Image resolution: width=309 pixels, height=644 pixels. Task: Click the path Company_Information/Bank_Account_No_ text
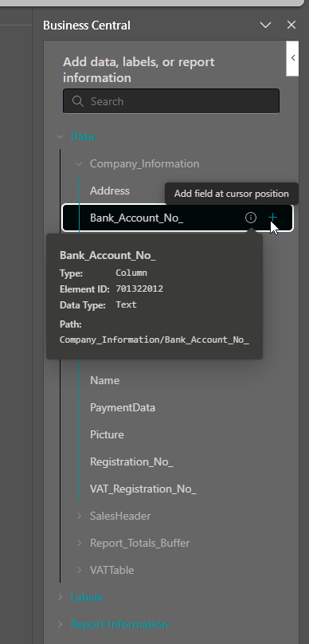(154, 340)
